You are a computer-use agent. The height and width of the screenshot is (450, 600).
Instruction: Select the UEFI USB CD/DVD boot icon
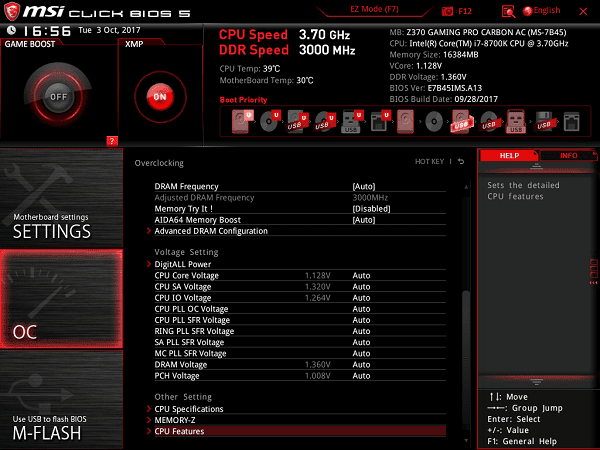[325, 122]
